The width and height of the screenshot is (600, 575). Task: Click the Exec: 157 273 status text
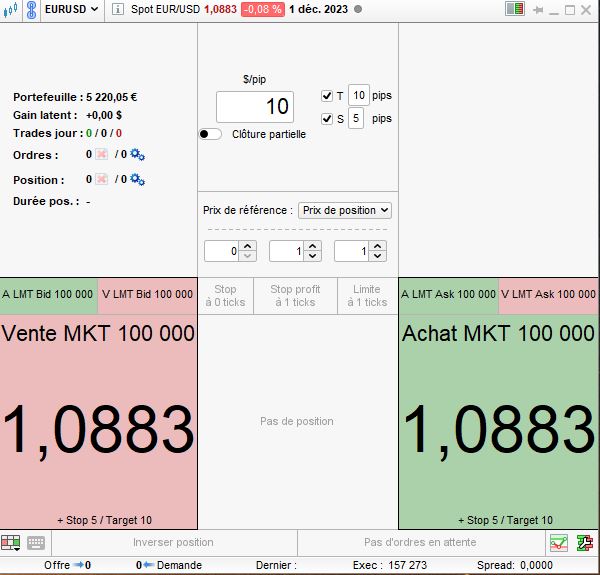(x=390, y=565)
